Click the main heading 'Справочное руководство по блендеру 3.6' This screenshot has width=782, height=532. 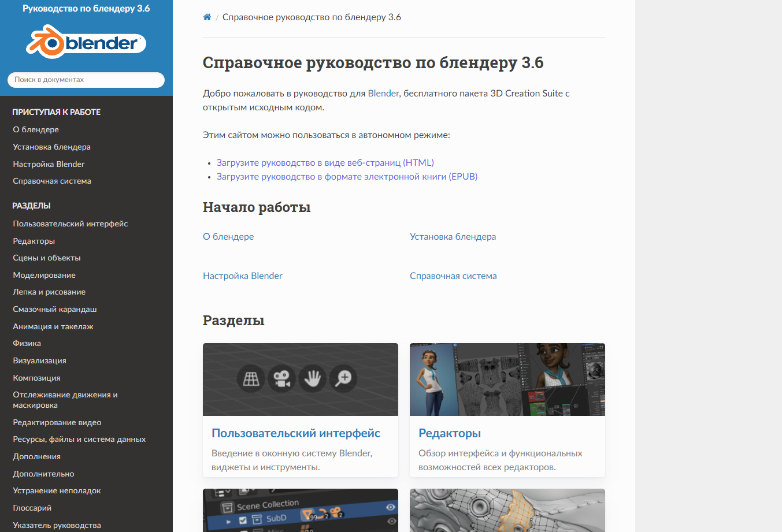click(x=373, y=63)
